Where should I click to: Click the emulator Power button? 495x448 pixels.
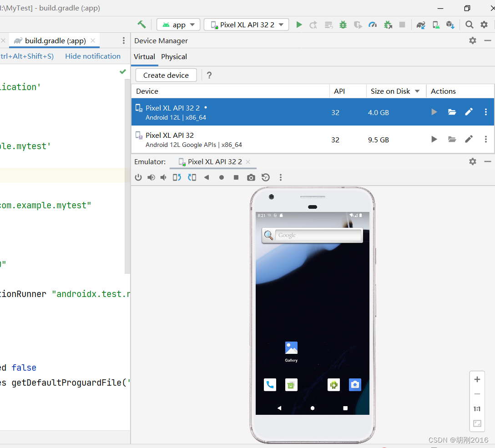138,177
